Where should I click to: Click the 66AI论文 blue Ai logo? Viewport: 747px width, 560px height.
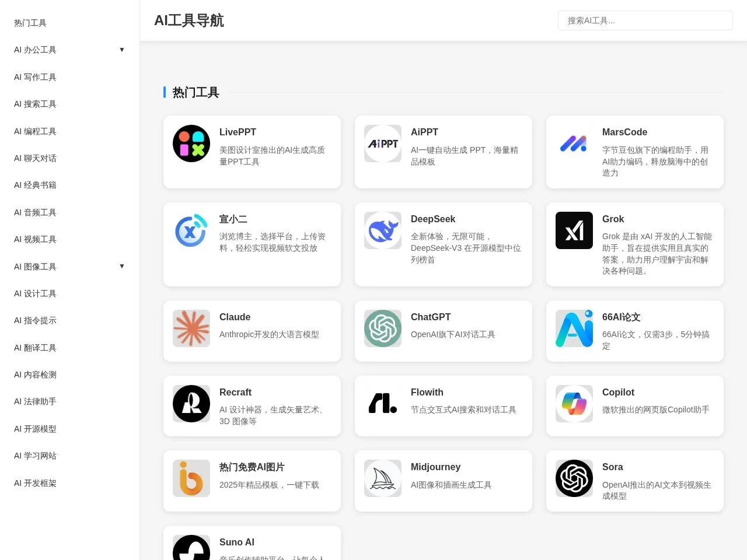574,328
